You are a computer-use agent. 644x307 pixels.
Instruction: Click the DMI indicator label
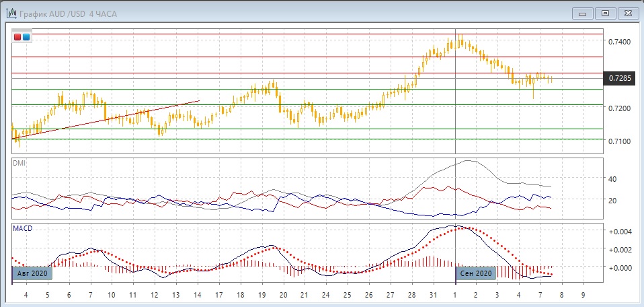[19, 164]
